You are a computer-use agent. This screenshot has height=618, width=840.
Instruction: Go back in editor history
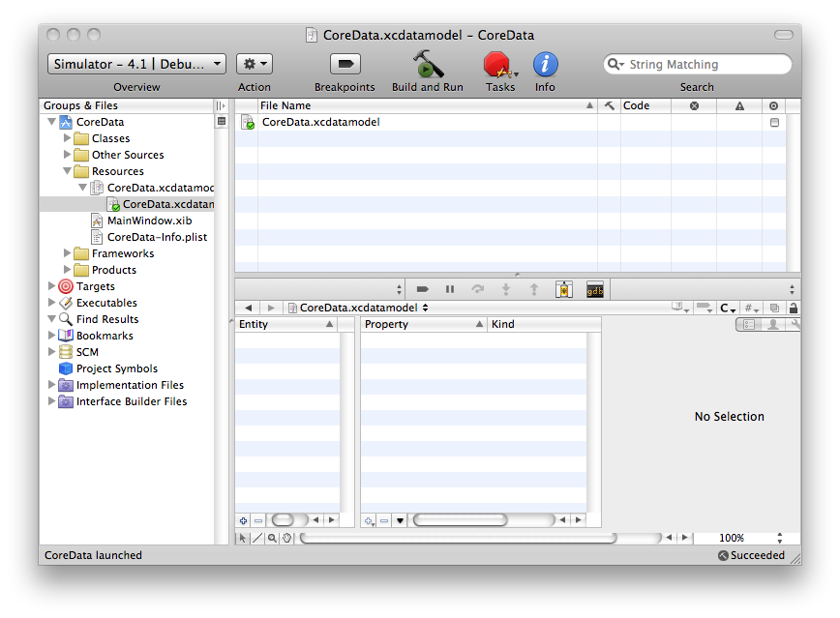248,308
